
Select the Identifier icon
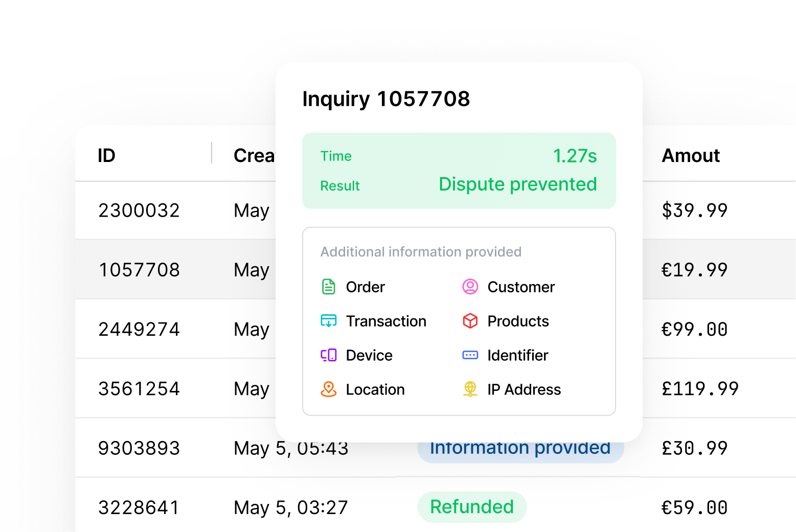tap(470, 355)
